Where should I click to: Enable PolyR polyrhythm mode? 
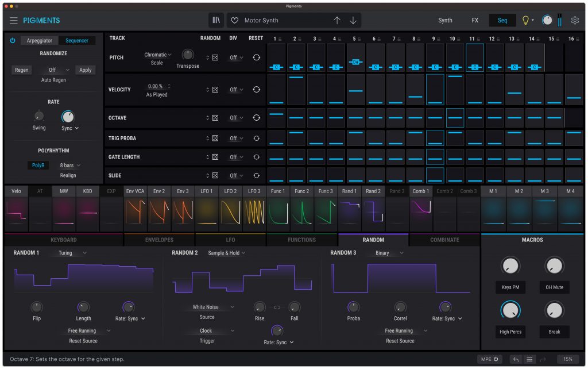point(38,165)
